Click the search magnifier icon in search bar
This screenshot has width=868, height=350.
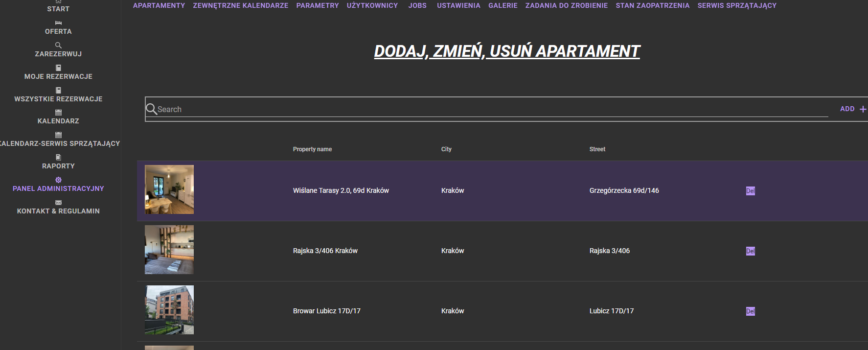(x=151, y=109)
